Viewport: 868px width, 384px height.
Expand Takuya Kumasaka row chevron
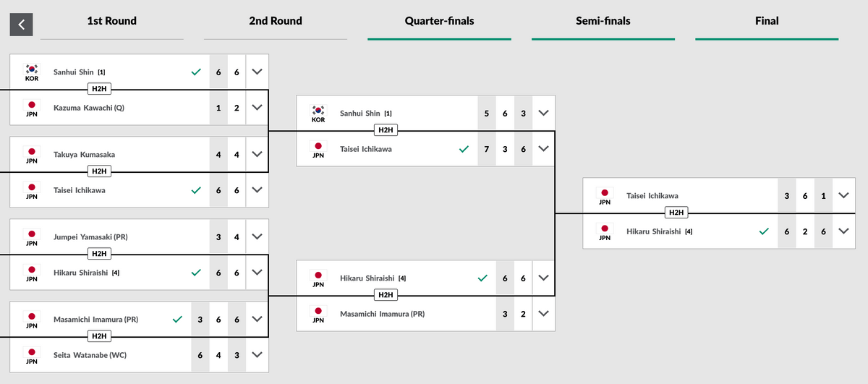257,154
